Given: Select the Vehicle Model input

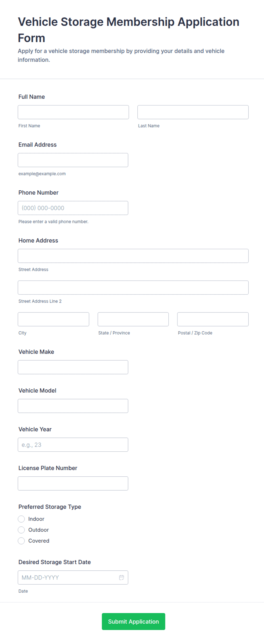Looking at the screenshot, I should point(73,406).
